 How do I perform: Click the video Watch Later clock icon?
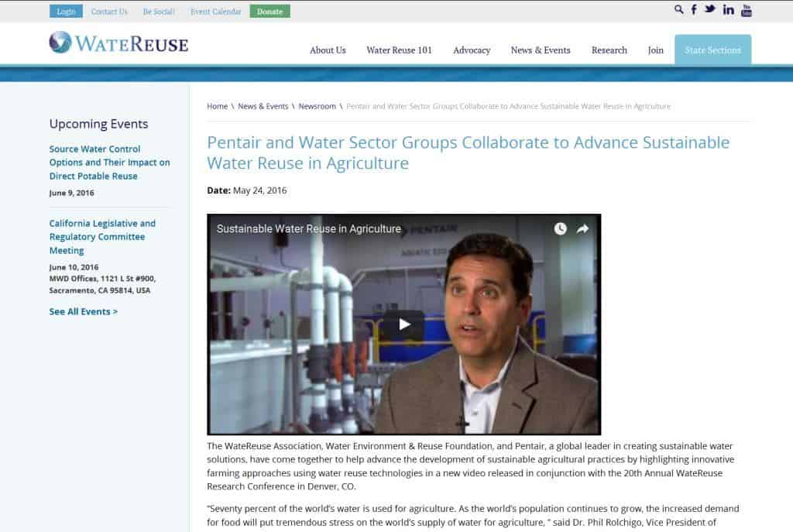click(x=560, y=228)
